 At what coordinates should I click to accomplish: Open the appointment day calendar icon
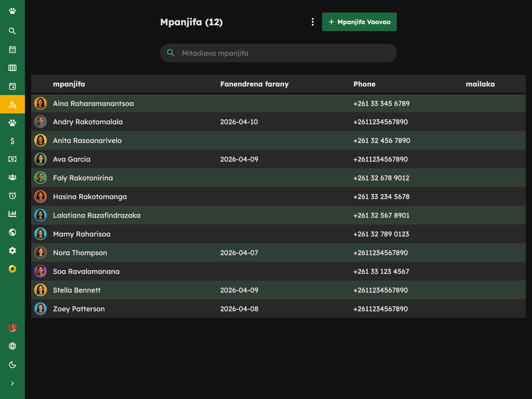[12, 86]
